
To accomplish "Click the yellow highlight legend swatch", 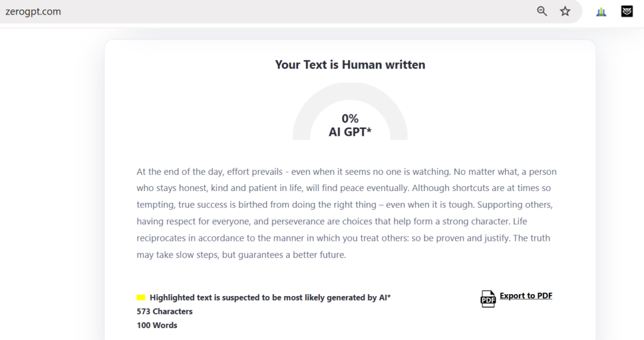I will coord(141,297).
